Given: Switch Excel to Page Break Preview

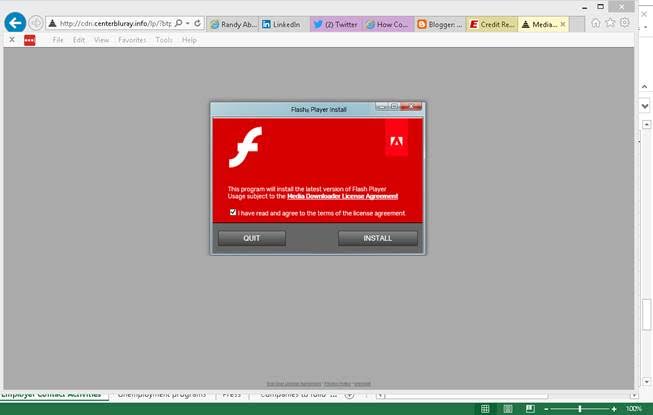Looking at the screenshot, I should click(530, 409).
